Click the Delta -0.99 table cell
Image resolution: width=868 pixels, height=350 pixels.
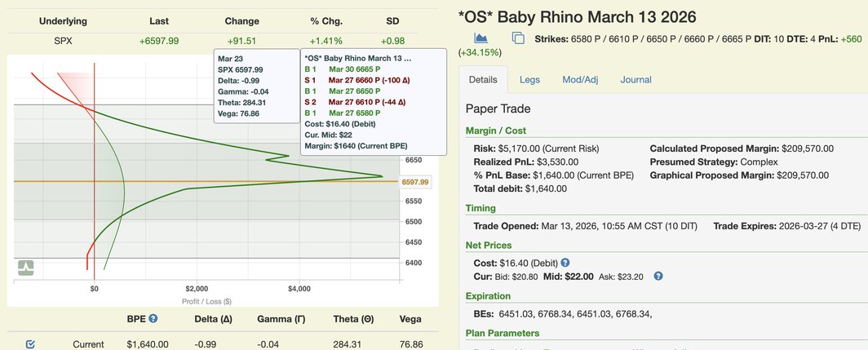pos(205,344)
